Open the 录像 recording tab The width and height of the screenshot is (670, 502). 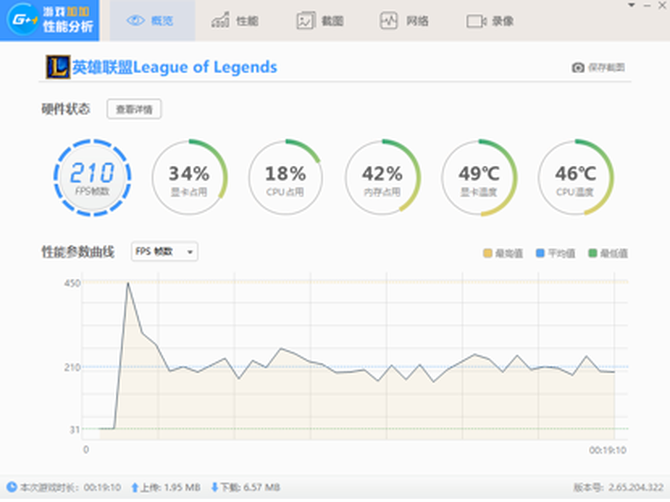coord(490,21)
